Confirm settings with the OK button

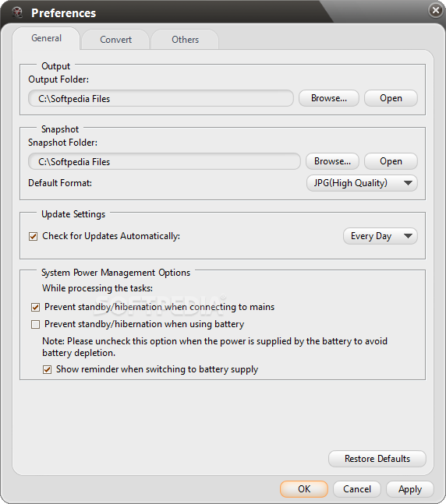tap(304, 489)
